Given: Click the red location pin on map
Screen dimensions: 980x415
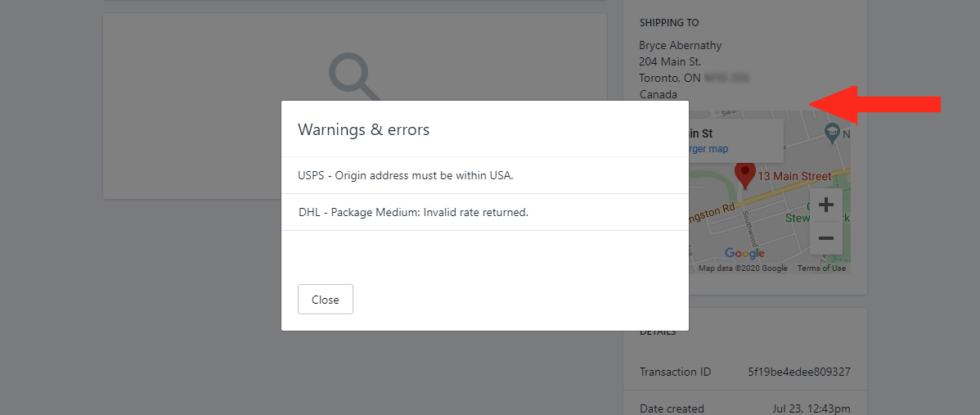Looking at the screenshot, I should tap(745, 175).
